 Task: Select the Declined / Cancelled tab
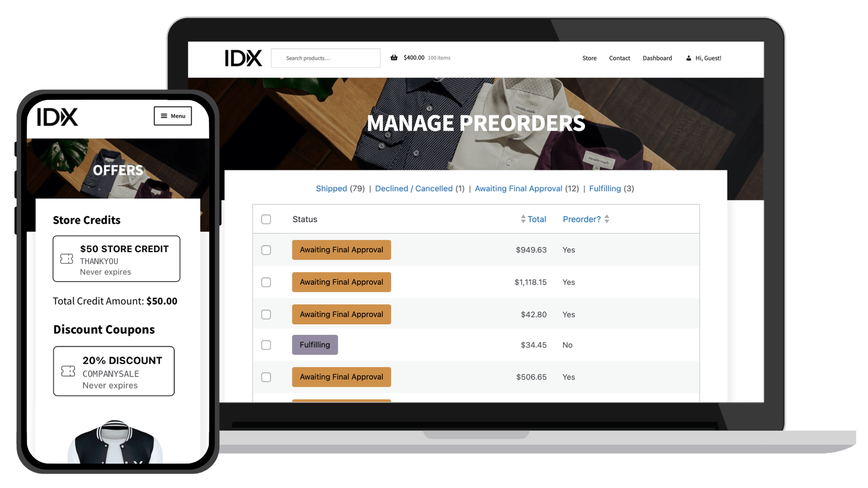(x=414, y=188)
